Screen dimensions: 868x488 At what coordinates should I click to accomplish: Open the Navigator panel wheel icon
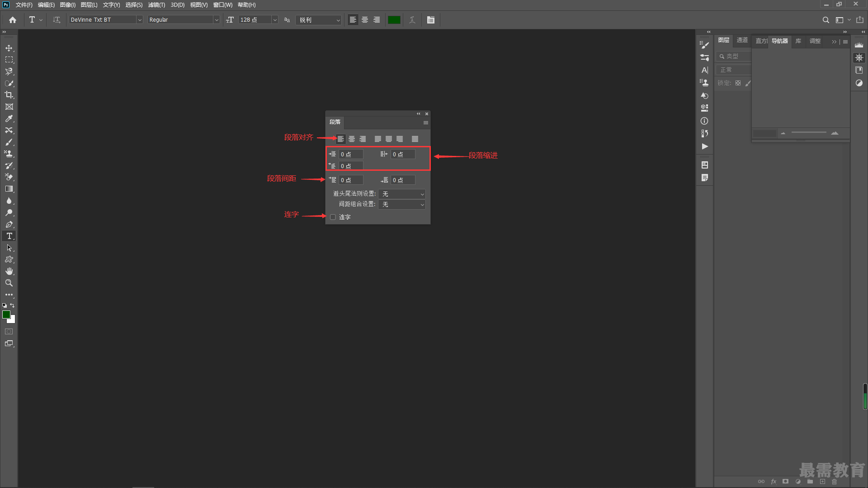[859, 57]
